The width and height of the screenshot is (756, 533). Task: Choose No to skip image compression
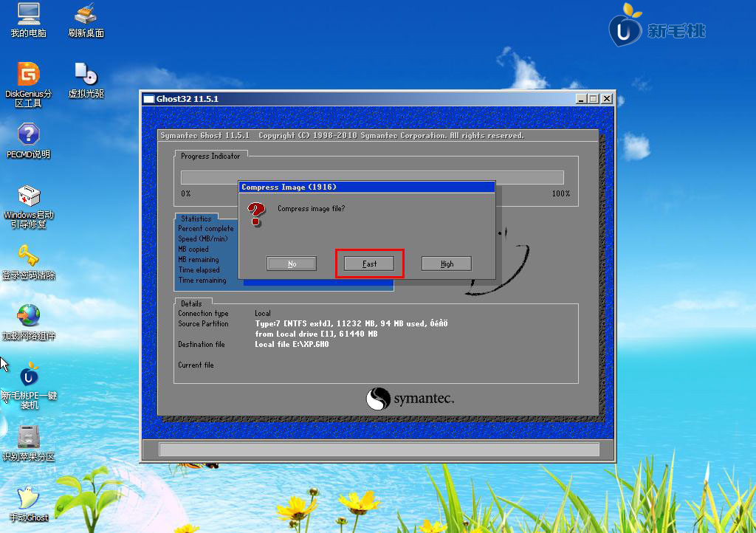point(292,264)
